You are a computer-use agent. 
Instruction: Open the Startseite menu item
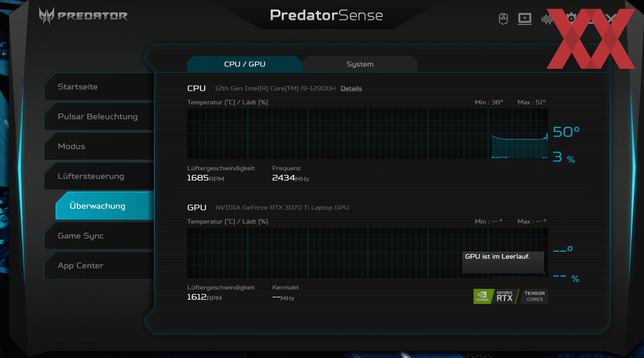99,87
